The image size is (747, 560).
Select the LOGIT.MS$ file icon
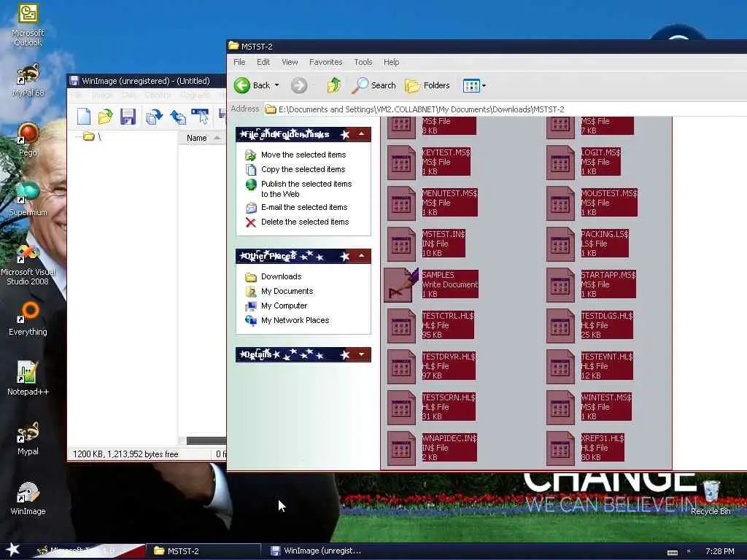coord(560,163)
